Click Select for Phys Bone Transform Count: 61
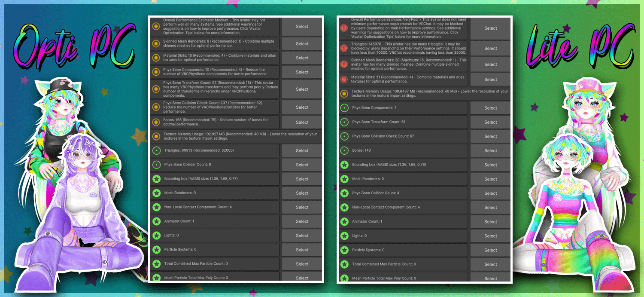 pyautogui.click(x=490, y=122)
